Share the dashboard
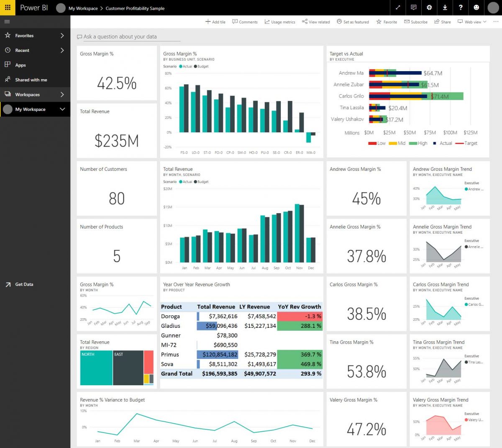This screenshot has width=502, height=448. point(443,22)
